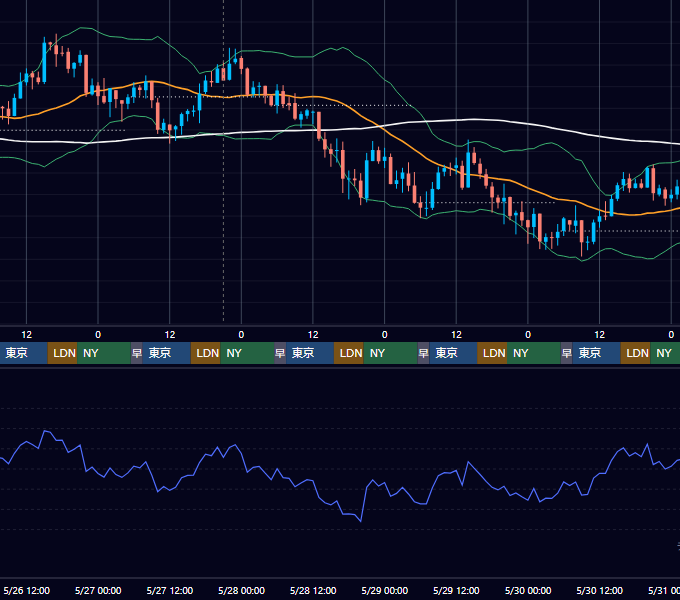Click the LDN session block on 5/30
This screenshot has height=600, width=680.
(x=635, y=353)
